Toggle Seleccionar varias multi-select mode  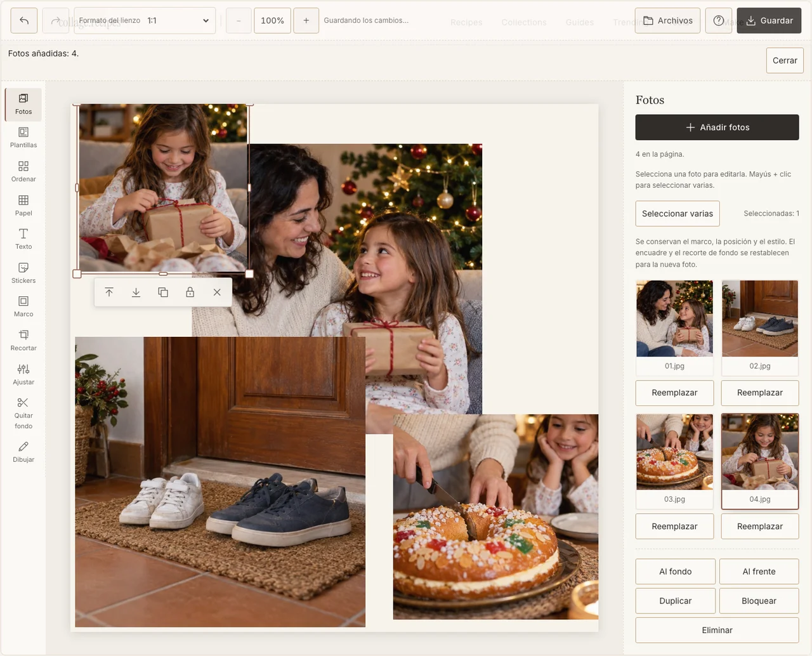678,213
